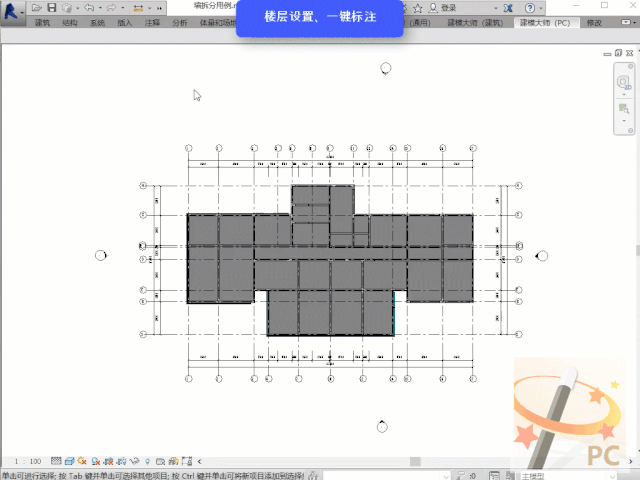Click the favorites star icon
Screen dimensions: 640x480
point(418,8)
